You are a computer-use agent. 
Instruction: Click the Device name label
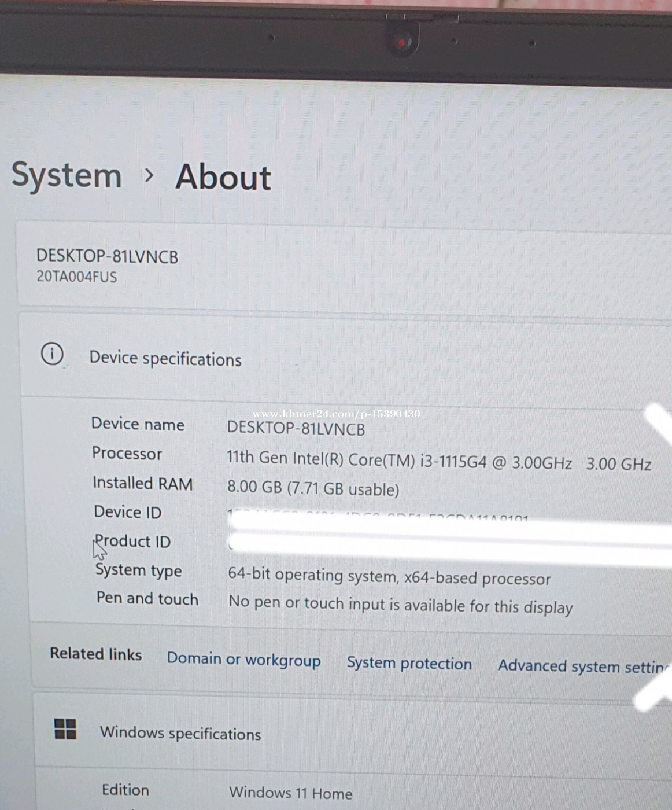pyautogui.click(x=138, y=424)
